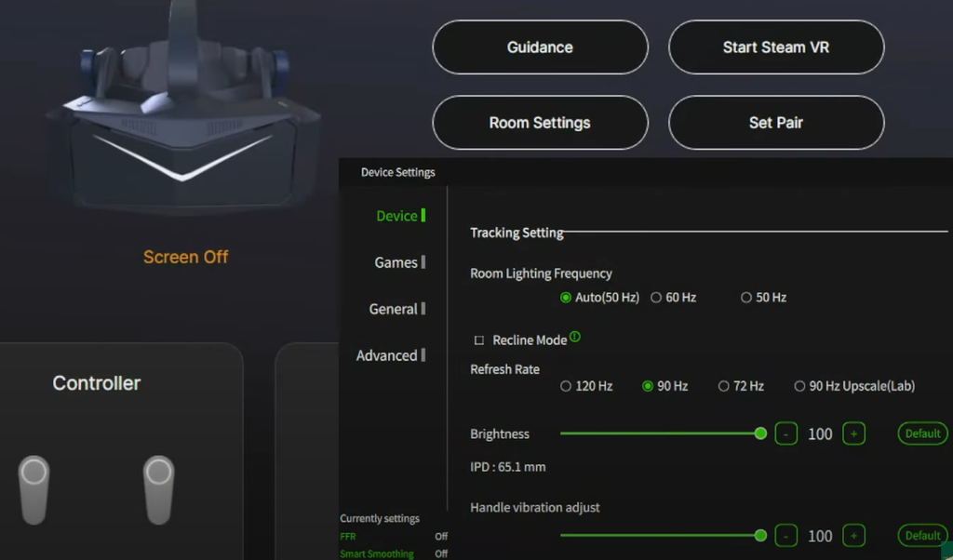Switch to the Advanced settings tab

(x=387, y=355)
